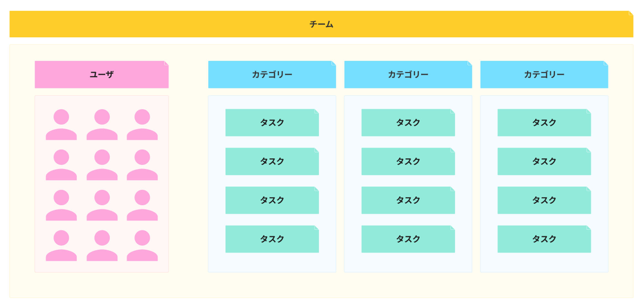644x308 pixels.
Task: Click the yellow チーム header banner
Action: (321, 24)
